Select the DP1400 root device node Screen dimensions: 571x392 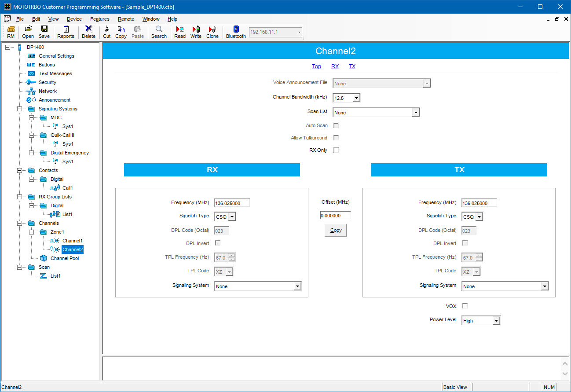point(35,47)
